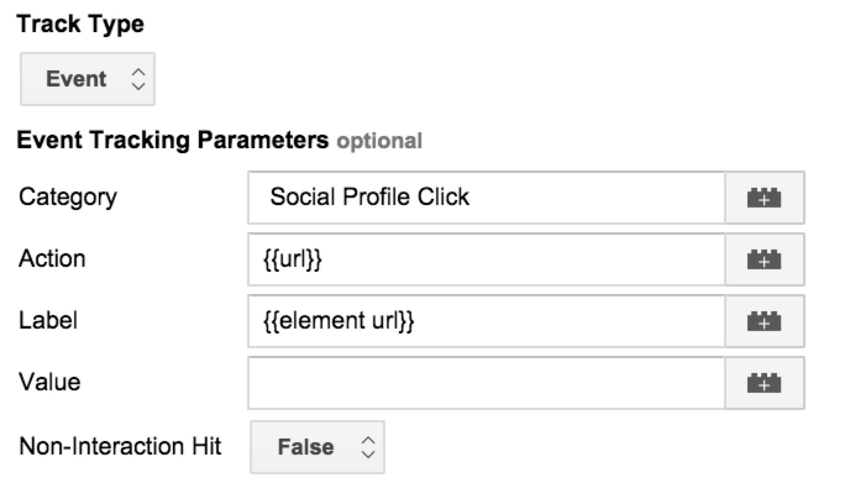Click the arrows on the False selector

[x=368, y=447]
